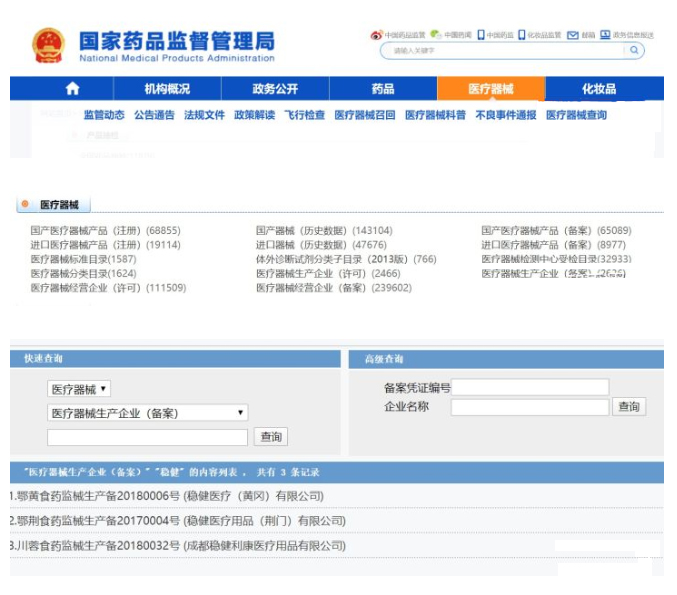Open result 稳健医疗（黄冈）有限公司
Image resolution: width=677 pixels, height=595 pixels.
click(x=167, y=496)
